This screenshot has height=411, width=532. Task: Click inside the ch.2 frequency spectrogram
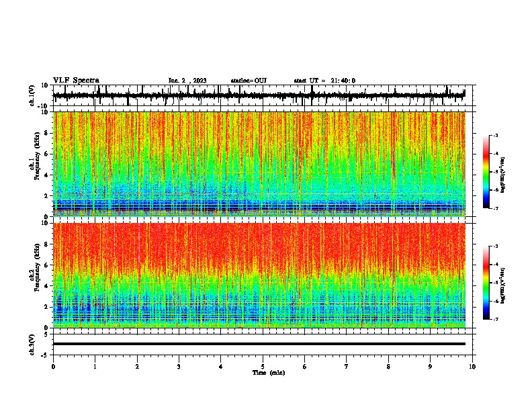point(259,275)
